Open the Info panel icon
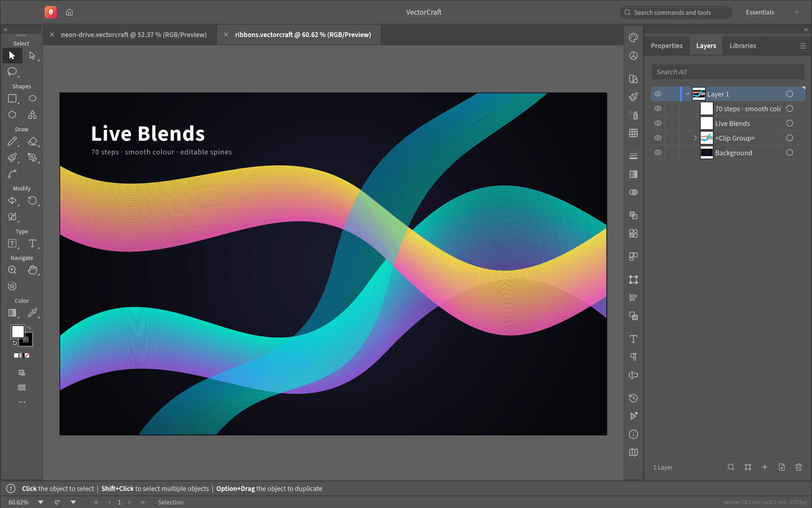Screen dimensions: 812x508 [633, 434]
